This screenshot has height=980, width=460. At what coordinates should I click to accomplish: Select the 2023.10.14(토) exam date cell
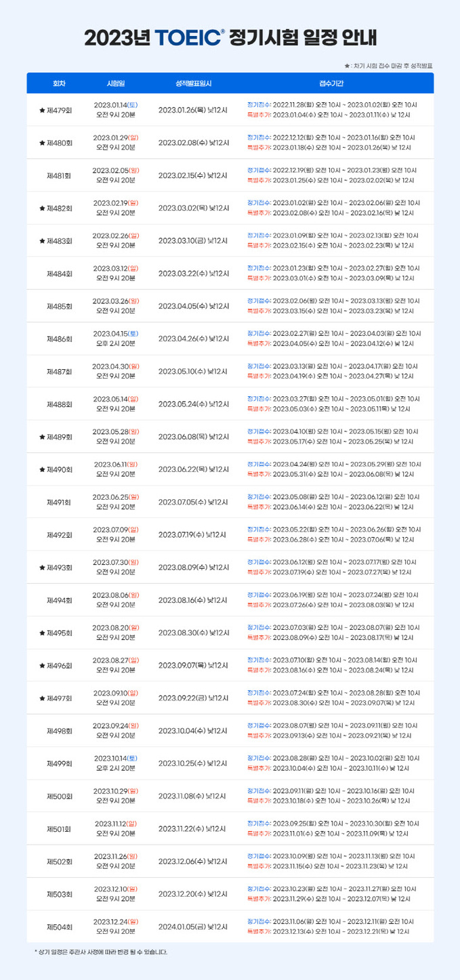(x=116, y=758)
